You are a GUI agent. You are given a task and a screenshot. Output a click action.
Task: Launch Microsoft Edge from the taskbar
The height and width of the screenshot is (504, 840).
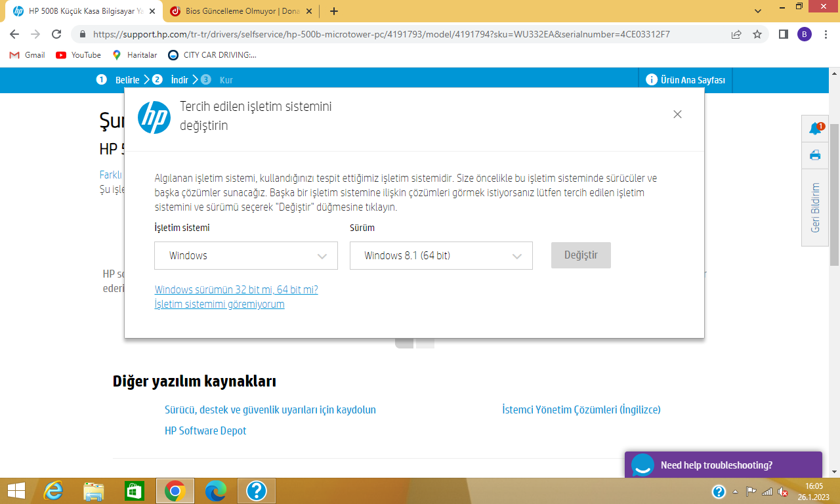tap(215, 491)
